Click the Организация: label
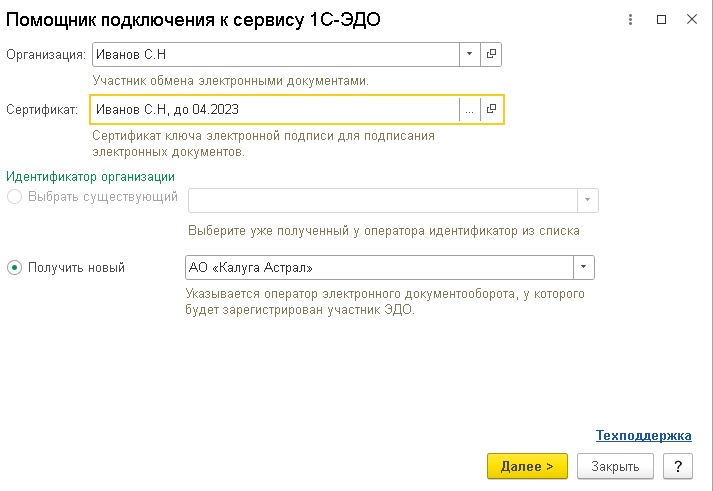The height and width of the screenshot is (491, 713). click(46, 55)
